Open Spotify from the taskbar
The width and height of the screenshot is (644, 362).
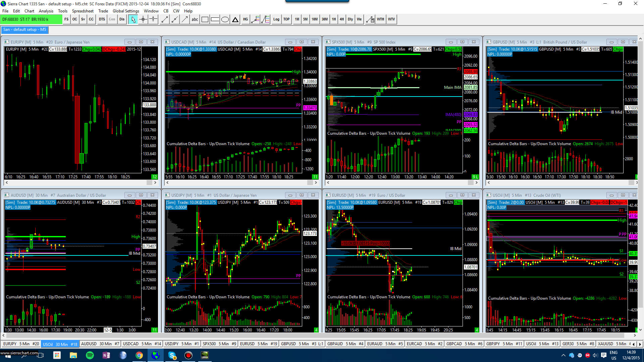click(90, 355)
